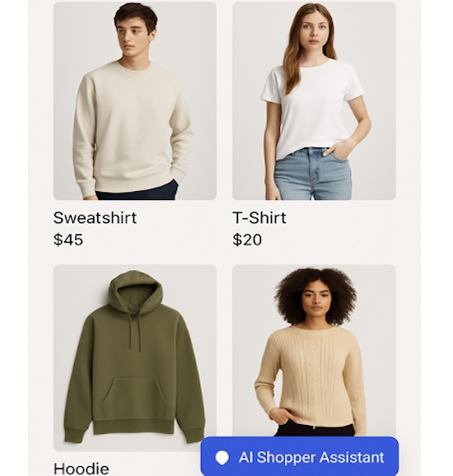Image resolution: width=453 pixels, height=476 pixels.
Task: Open the AI Shopper Assistant
Action: (x=300, y=456)
